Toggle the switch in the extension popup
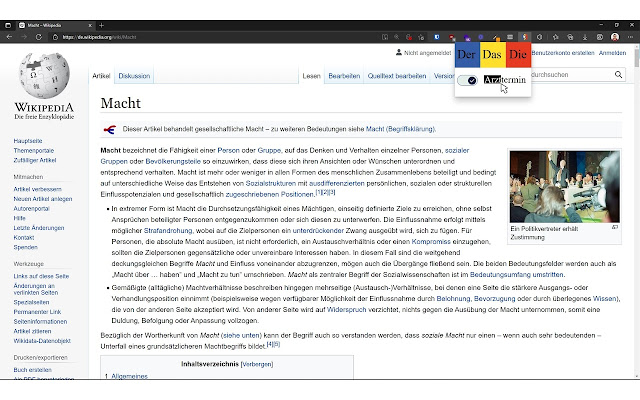The height and width of the screenshot is (400, 640). [467, 80]
